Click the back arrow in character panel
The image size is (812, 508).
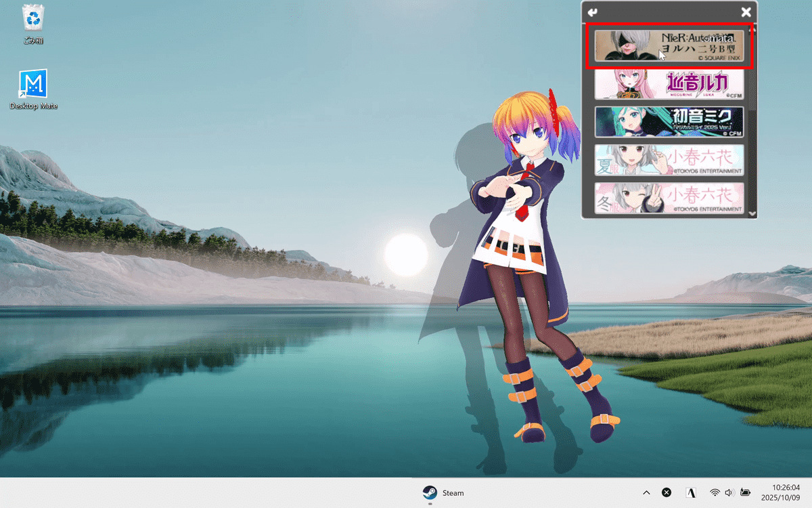pos(593,12)
